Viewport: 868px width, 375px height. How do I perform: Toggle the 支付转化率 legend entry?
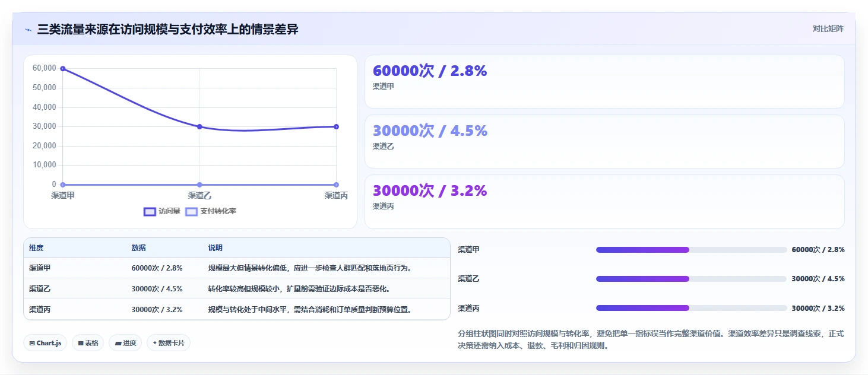[x=211, y=211]
